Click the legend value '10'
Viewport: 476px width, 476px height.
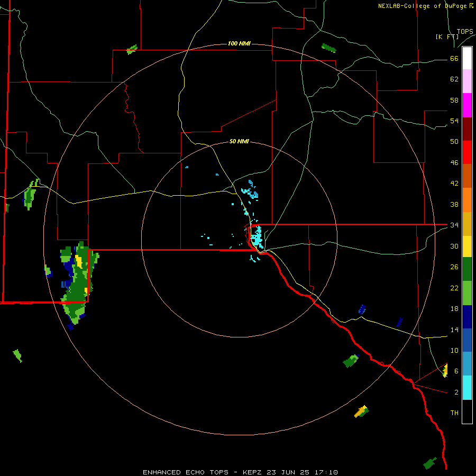[454, 350]
